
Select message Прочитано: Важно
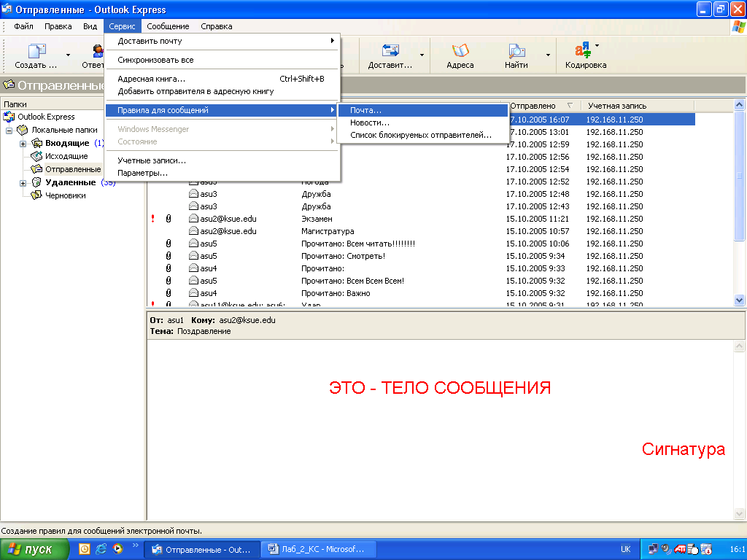click(421, 293)
